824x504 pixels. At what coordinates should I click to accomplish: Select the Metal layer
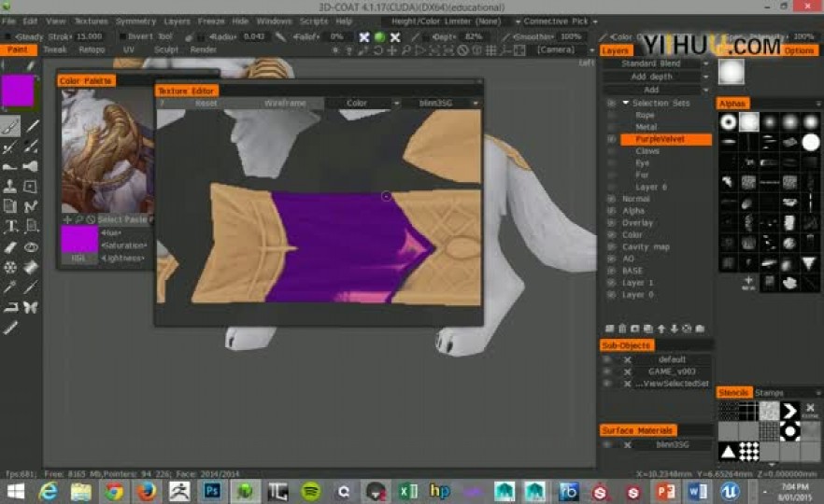tap(646, 127)
